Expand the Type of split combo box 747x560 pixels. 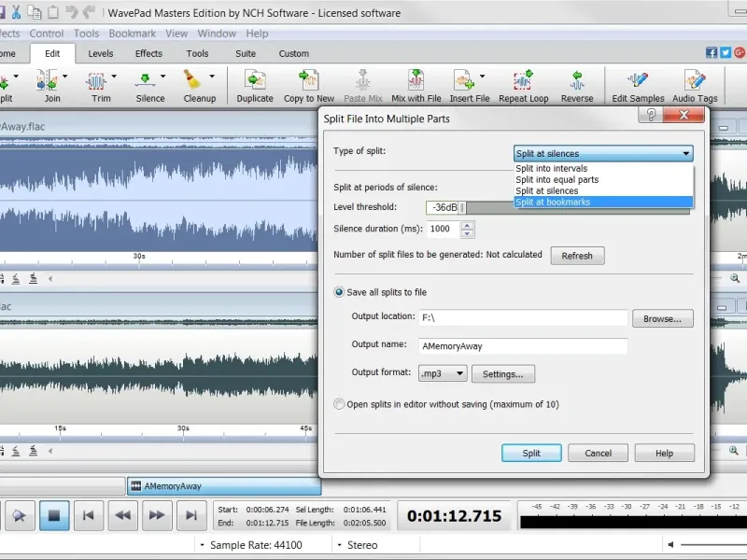[603, 154]
